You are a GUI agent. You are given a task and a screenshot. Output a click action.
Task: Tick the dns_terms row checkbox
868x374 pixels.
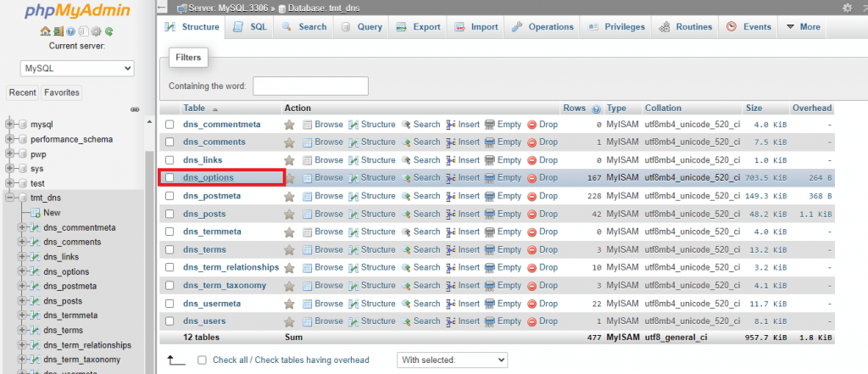pos(170,250)
